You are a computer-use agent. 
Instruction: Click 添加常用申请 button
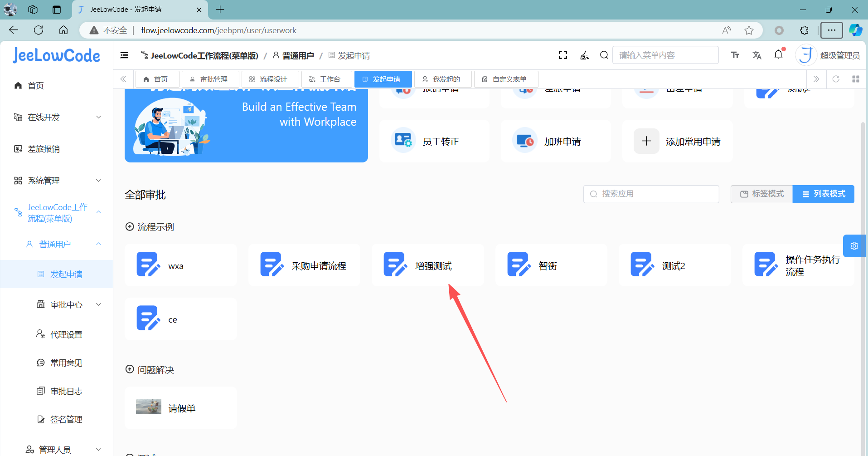pos(677,142)
